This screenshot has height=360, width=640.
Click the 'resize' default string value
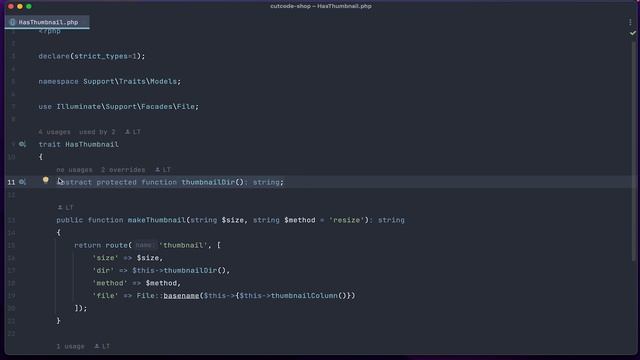pos(346,220)
